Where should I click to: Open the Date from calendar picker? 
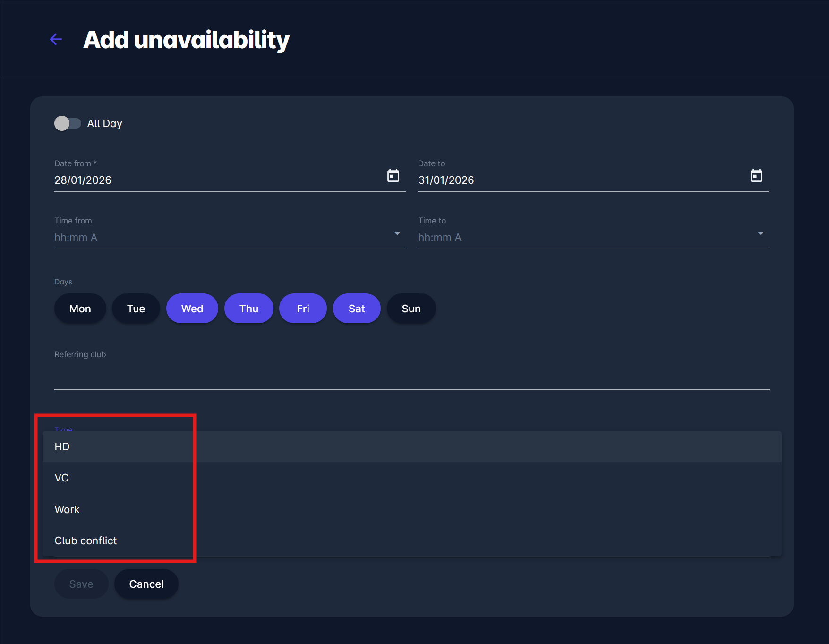393,176
